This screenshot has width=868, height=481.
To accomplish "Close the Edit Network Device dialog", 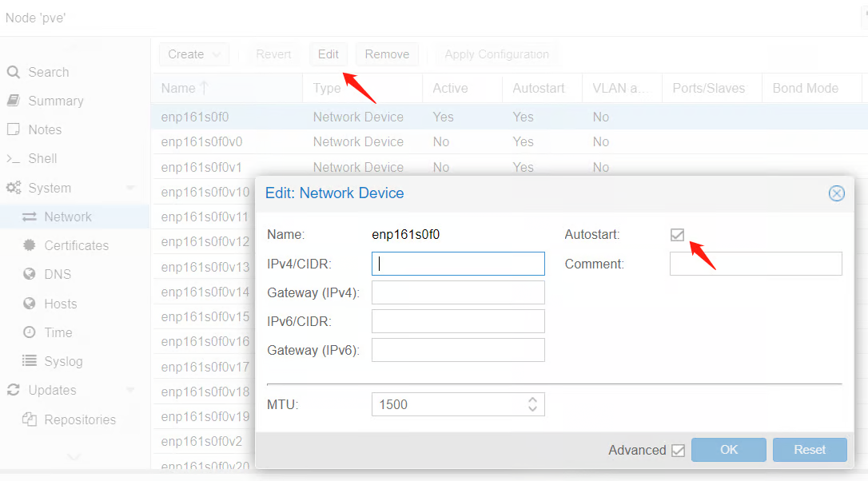I will pos(836,193).
